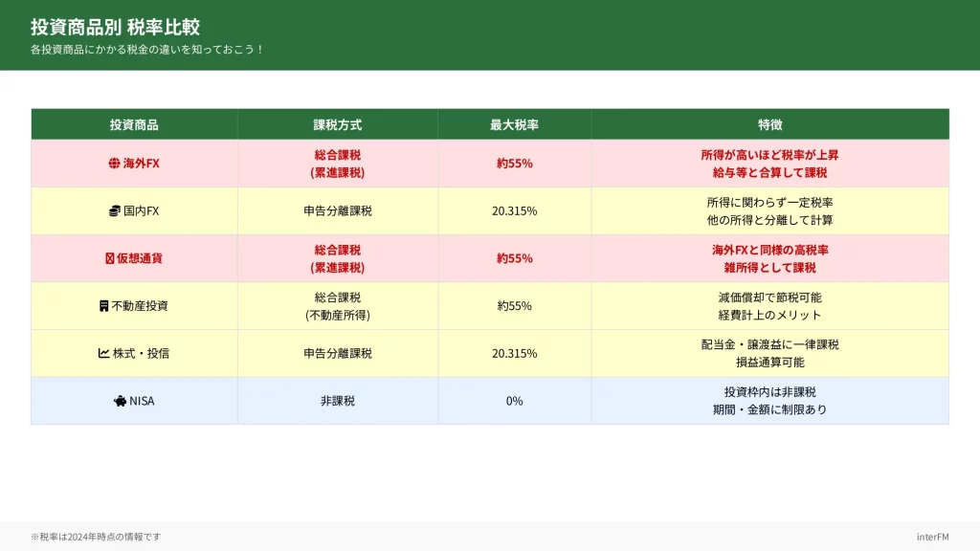
Task: Click the coins icon beside 国内FX
Action: 114,210
